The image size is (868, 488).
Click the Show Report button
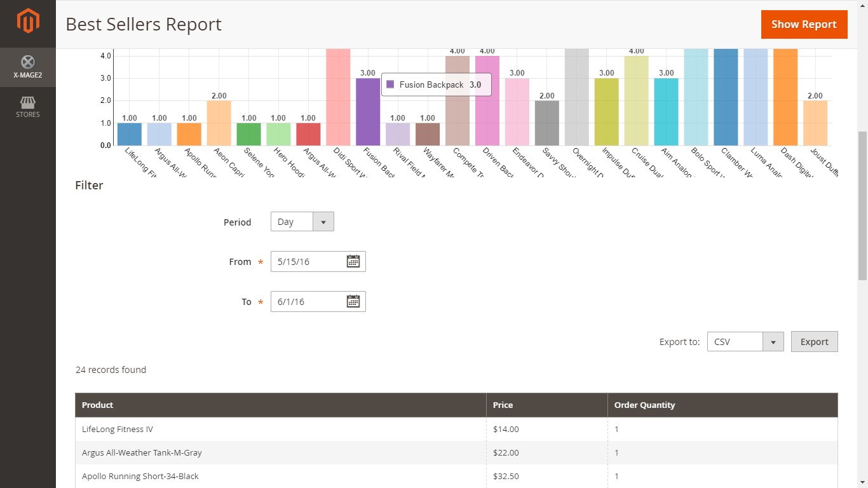804,24
